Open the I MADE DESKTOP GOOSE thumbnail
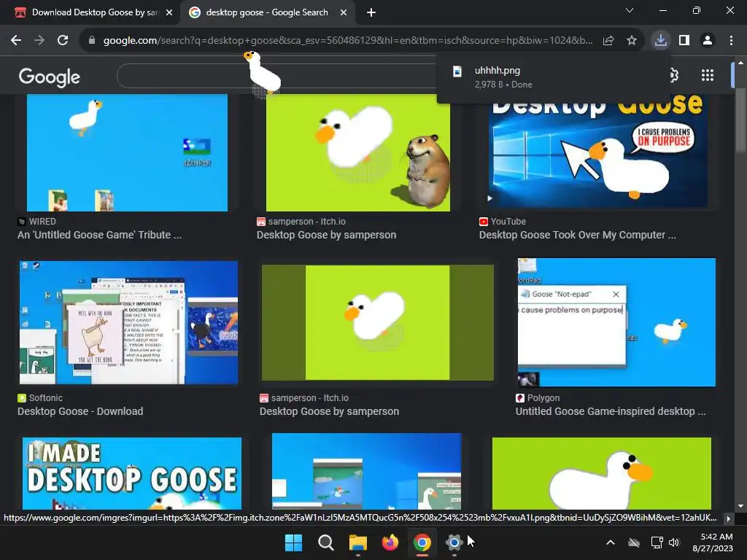The image size is (747, 560). [x=132, y=473]
